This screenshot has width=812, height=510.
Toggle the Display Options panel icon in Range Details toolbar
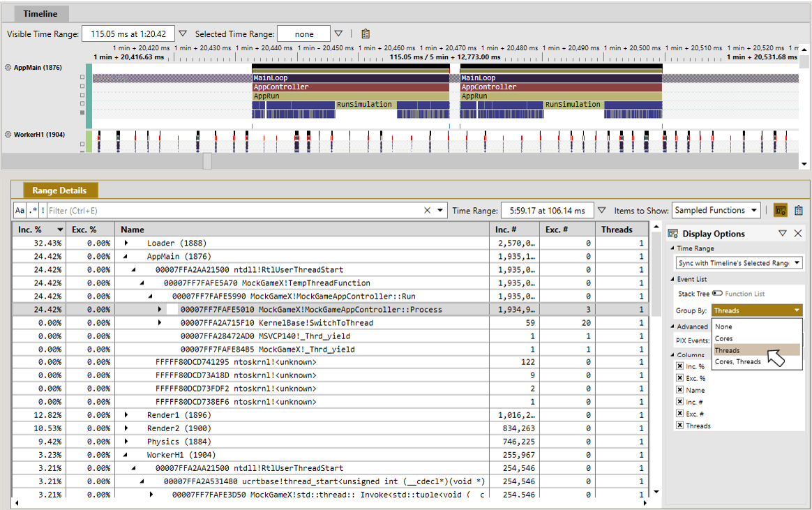coord(781,210)
